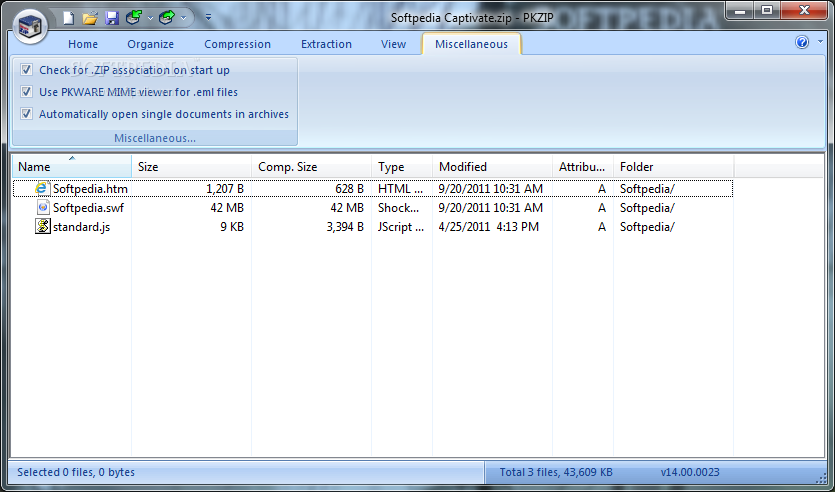This screenshot has width=835, height=492.
Task: Select the Miscellaneous tab
Action: click(471, 44)
